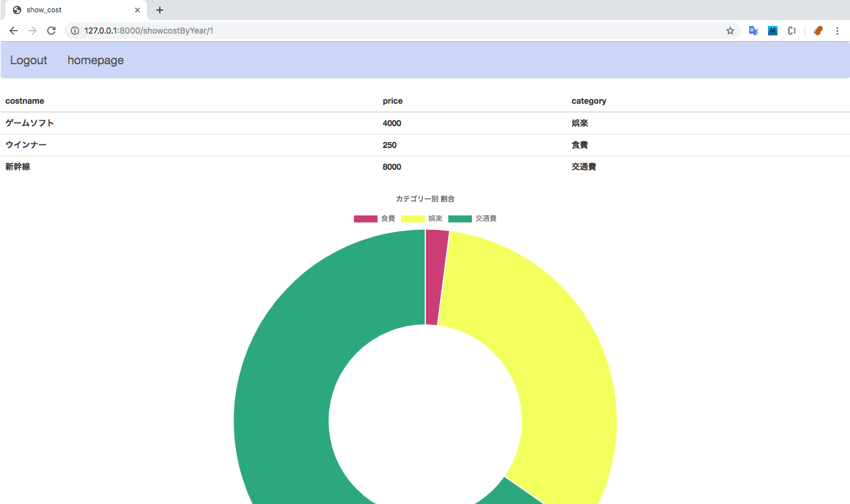Open the Google Translate extension
The height and width of the screenshot is (504, 850).
click(753, 31)
